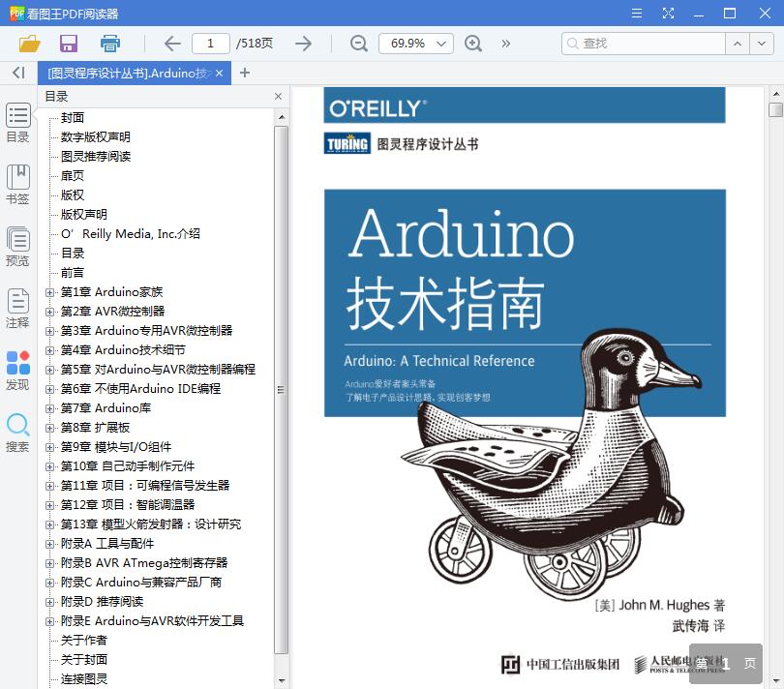Go to 关于作者 in the outline
This screenshot has width=784, height=689.
point(84,641)
